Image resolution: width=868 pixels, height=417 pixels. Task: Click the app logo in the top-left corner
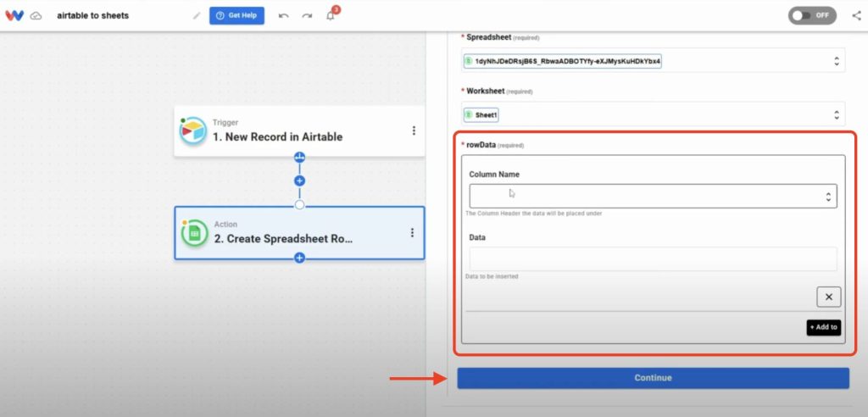pyautogui.click(x=14, y=15)
